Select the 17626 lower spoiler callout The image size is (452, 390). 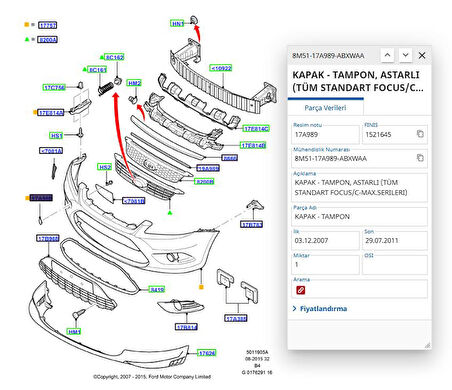point(207,353)
